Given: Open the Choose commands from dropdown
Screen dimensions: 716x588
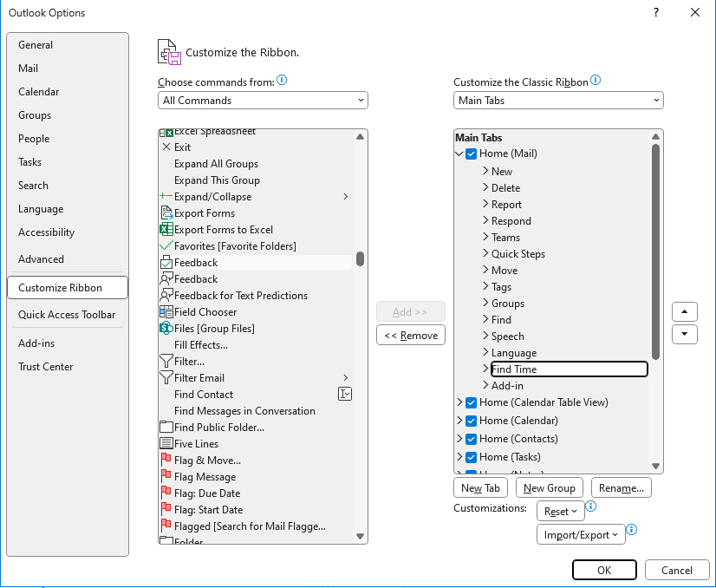Looking at the screenshot, I should pyautogui.click(x=263, y=101).
